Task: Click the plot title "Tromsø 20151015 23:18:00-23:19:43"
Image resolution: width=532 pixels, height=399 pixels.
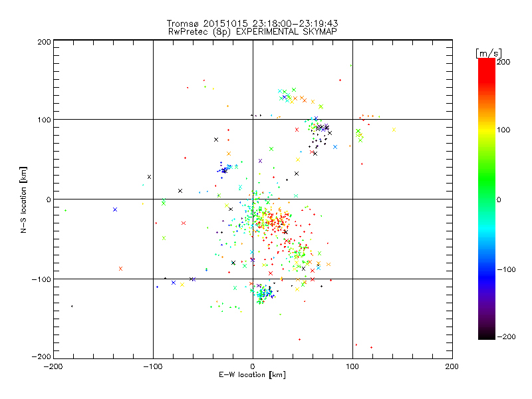Action: (x=252, y=23)
